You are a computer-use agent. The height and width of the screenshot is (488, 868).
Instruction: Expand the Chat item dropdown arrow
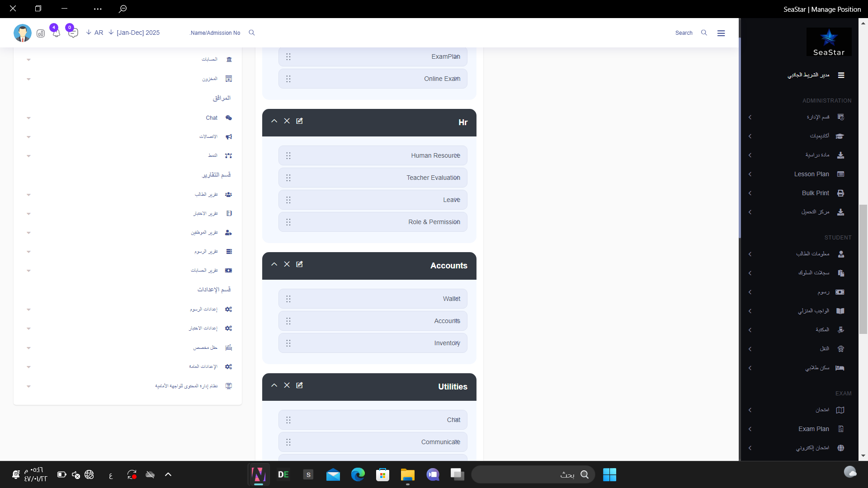[x=28, y=118]
